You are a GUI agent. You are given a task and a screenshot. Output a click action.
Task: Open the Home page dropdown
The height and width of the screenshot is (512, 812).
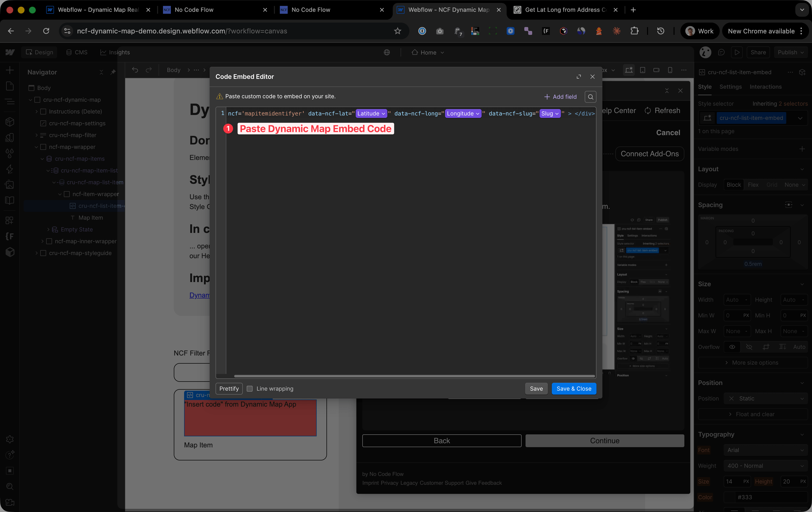428,52
